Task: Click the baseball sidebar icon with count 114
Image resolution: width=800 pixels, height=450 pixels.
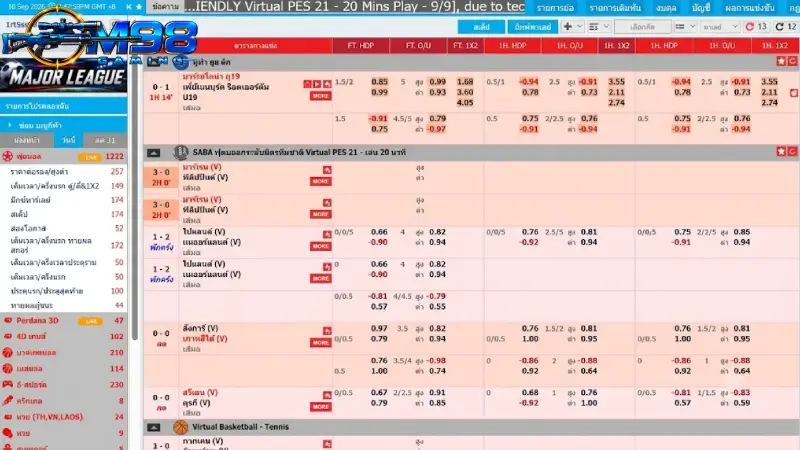Action: (x=7, y=368)
